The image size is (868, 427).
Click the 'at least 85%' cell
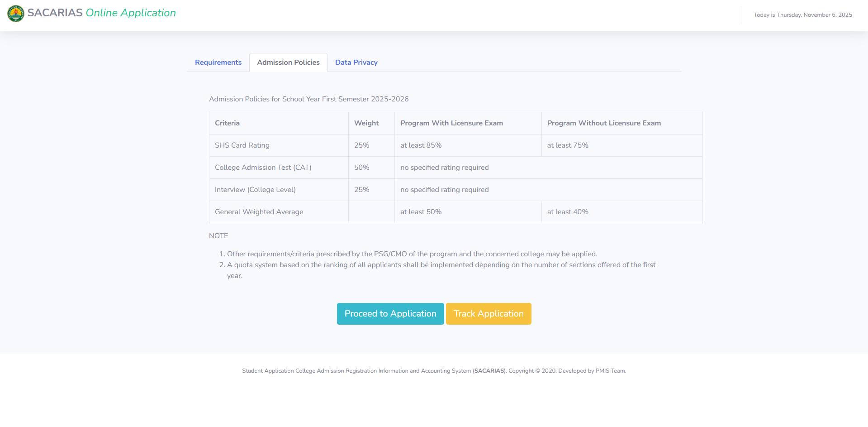421,145
